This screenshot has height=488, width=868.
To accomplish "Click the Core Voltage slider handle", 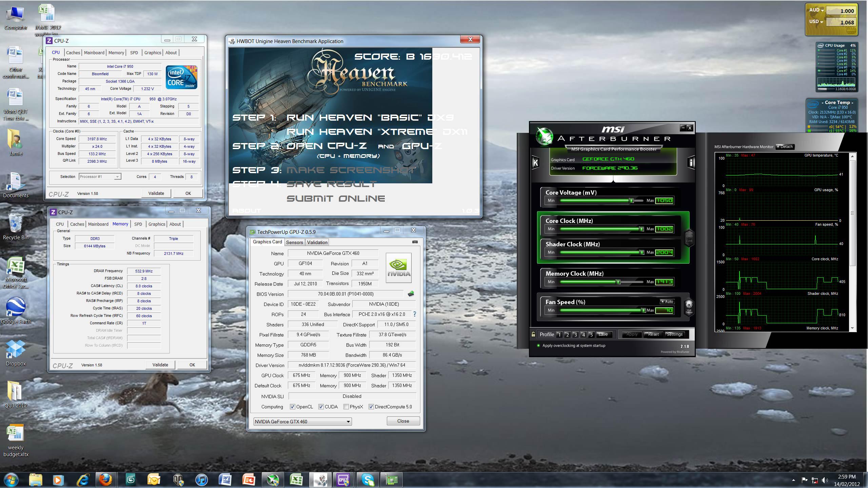I will (631, 201).
